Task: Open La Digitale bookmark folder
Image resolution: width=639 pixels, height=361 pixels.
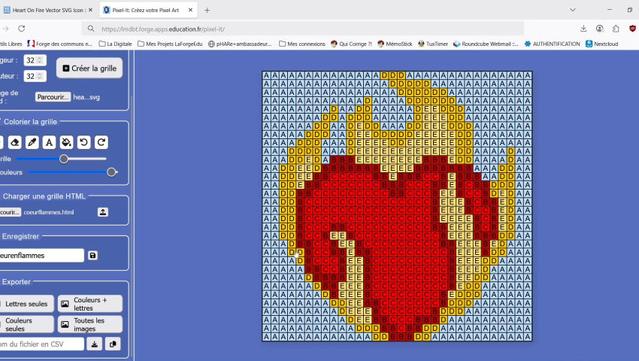Action: point(116,44)
